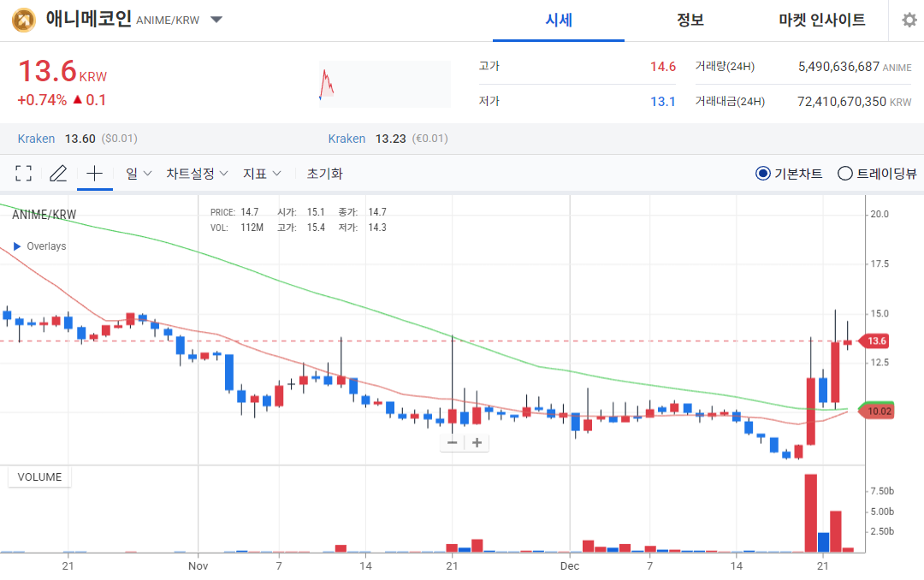The width and height of the screenshot is (924, 580).
Task: Open the 마켓 인사이트 tab
Action: (x=822, y=21)
